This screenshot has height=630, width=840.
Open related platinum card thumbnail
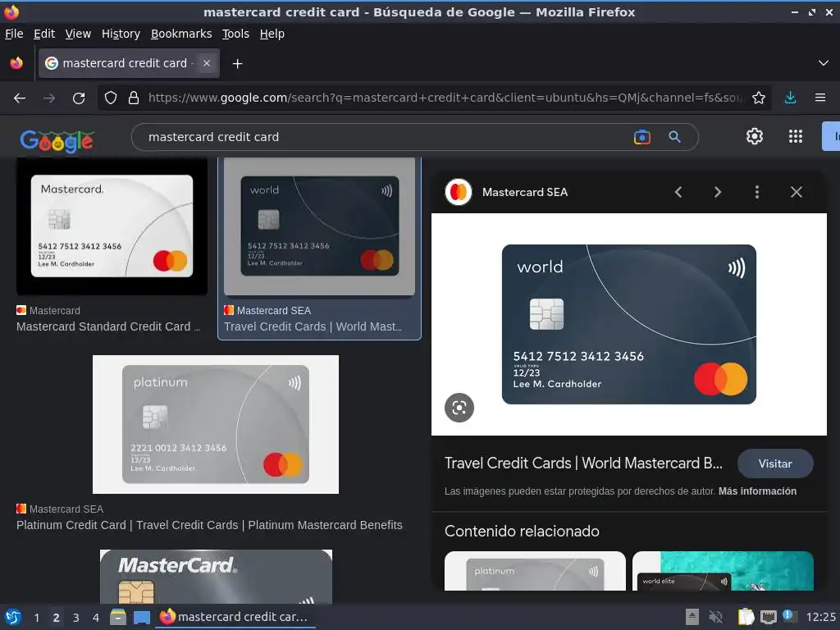[x=535, y=571]
